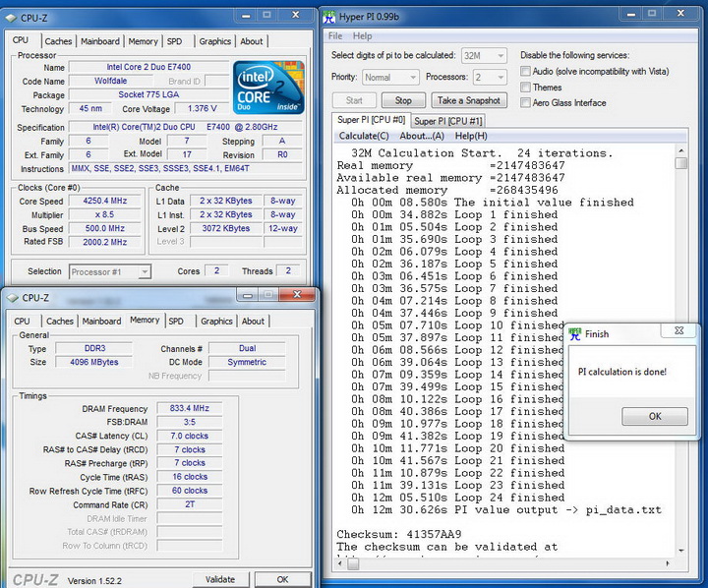
Task: Click the CPU-Z icon in lower window title
Action: click(x=12, y=298)
